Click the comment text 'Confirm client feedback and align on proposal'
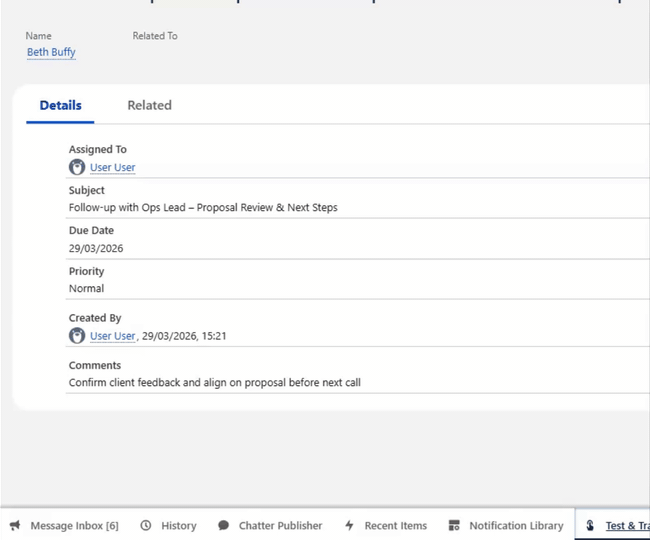650x540 pixels. pyautogui.click(x=177, y=383)
